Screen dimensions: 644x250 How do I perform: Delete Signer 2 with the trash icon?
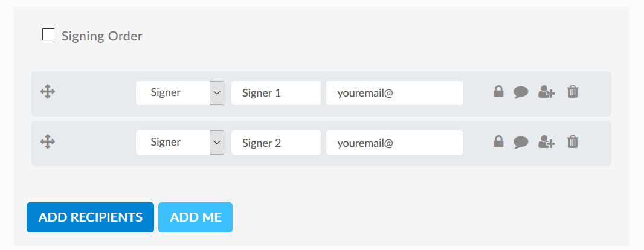click(x=573, y=141)
